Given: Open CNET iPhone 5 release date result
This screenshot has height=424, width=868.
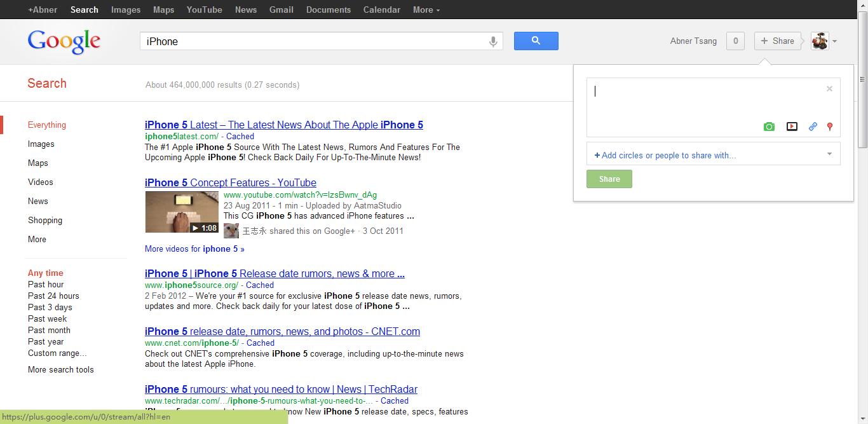Looking at the screenshot, I should 282,331.
